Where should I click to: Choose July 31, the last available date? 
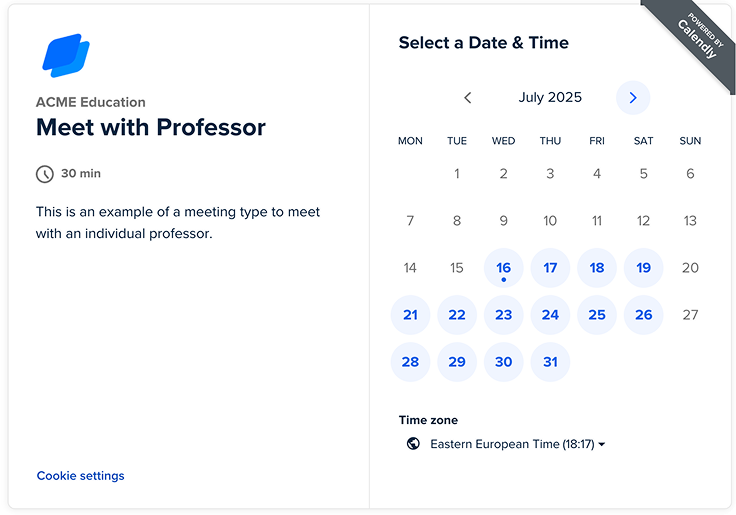pos(550,362)
